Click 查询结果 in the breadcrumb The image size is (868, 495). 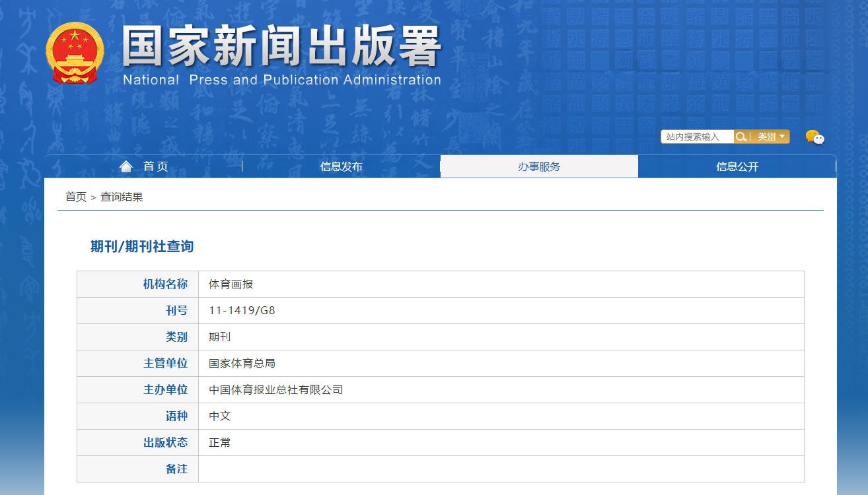click(x=122, y=197)
